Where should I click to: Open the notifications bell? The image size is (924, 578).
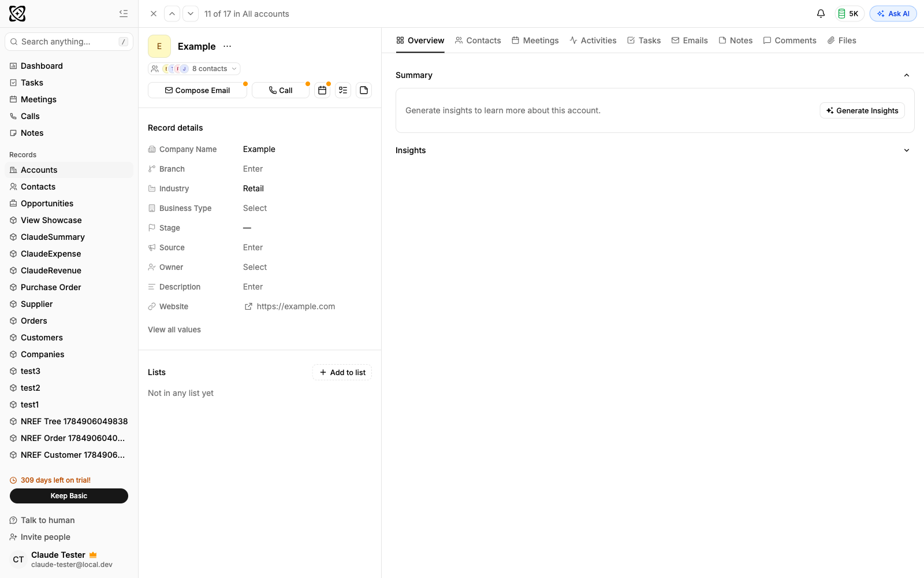pos(821,13)
